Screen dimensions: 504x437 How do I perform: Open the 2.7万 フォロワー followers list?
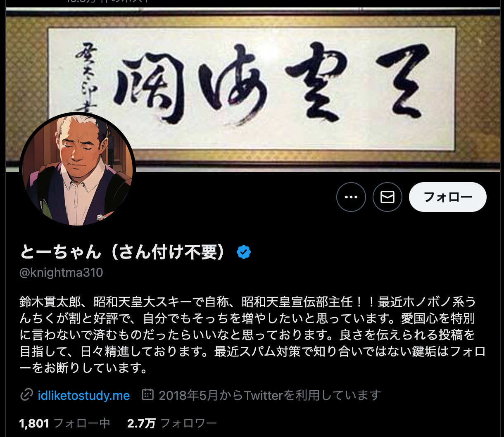tap(172, 423)
